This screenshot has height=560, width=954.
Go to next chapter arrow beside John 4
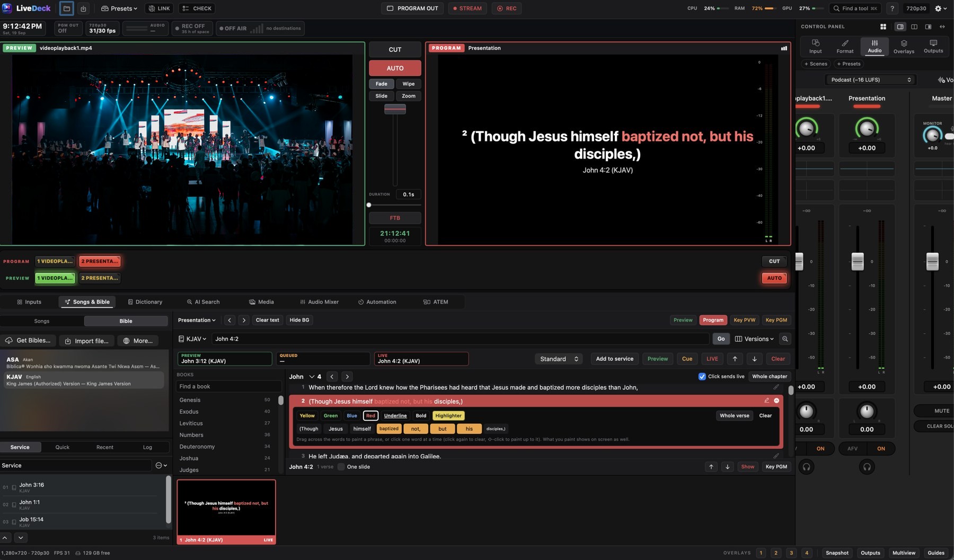347,377
